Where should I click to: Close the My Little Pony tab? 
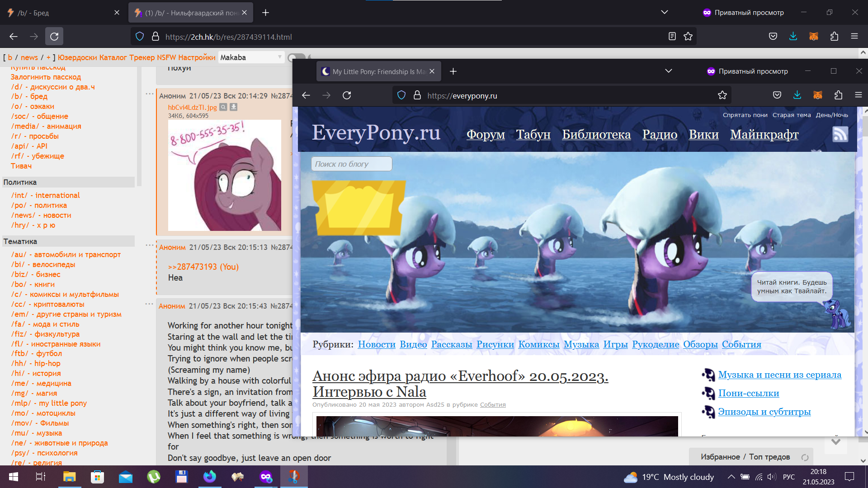coord(432,71)
